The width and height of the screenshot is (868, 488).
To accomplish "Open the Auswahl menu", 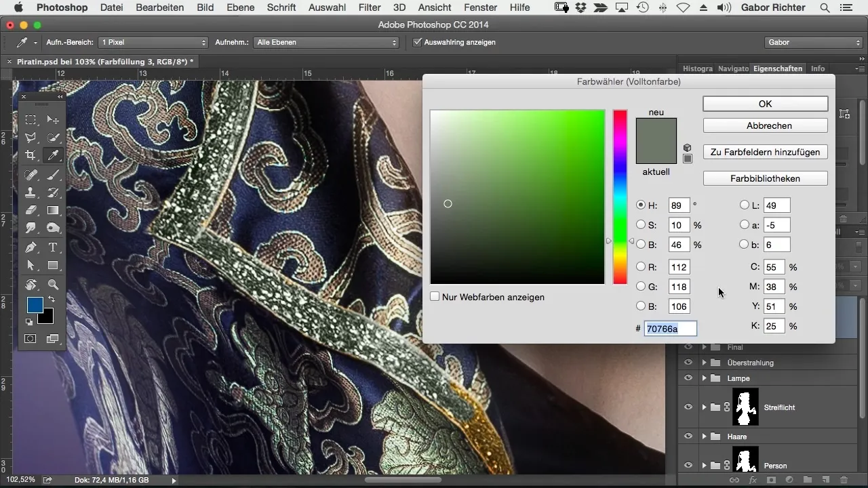I will [x=326, y=7].
